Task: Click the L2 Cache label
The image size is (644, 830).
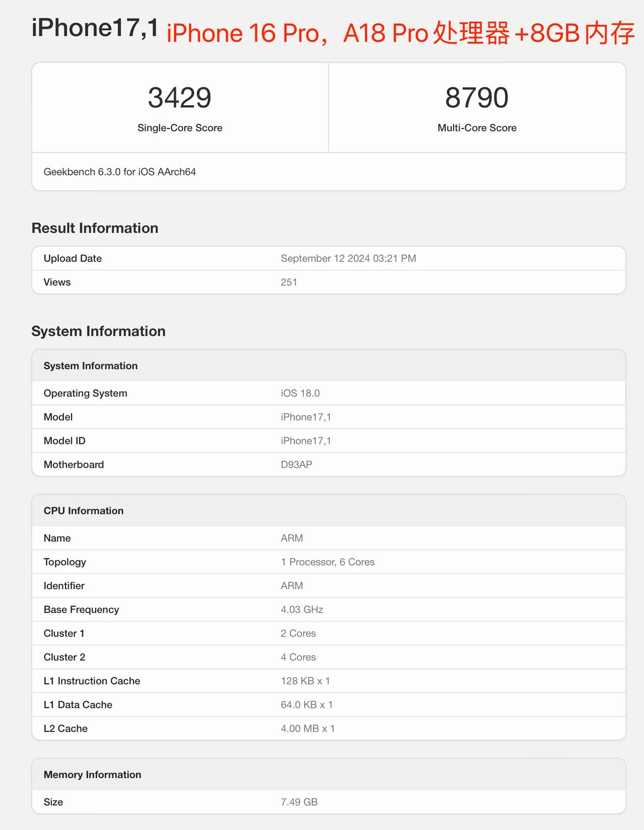Action: tap(65, 728)
